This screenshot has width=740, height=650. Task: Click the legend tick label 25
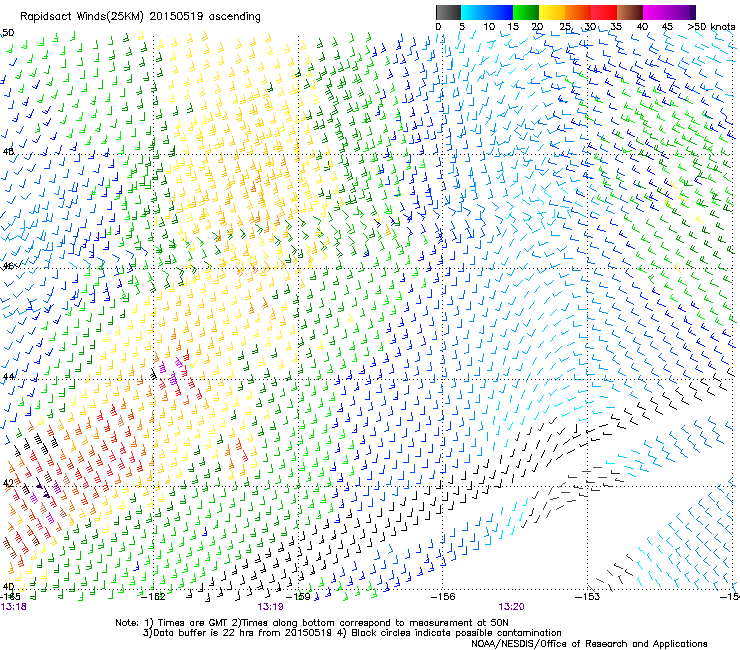point(564,27)
